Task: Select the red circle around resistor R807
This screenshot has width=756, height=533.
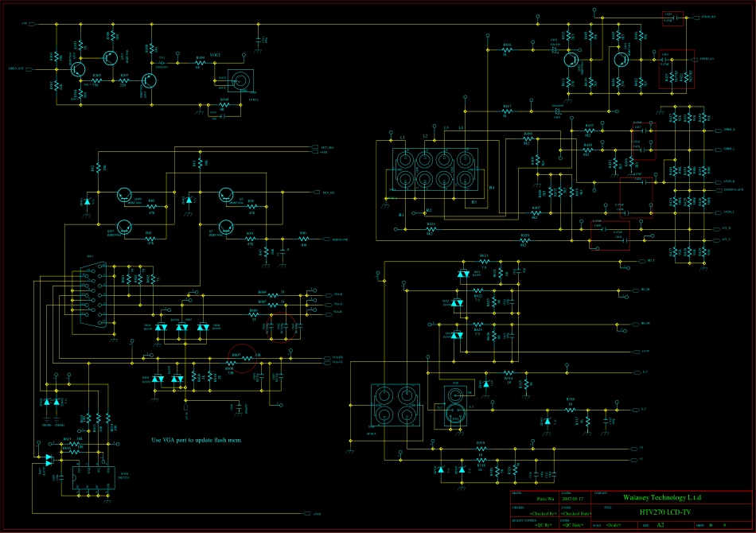Action: (243, 358)
